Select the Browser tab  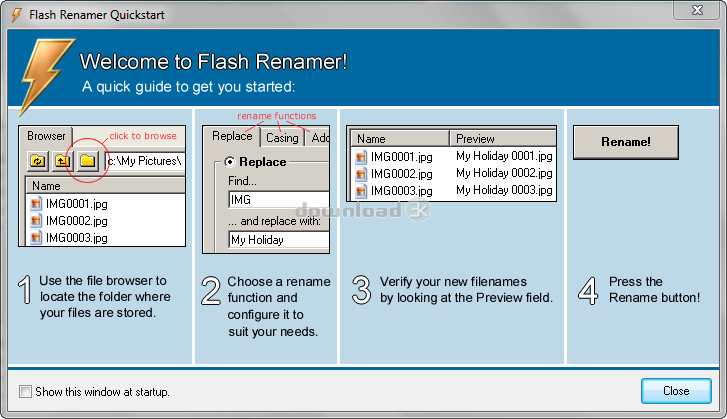(x=46, y=136)
